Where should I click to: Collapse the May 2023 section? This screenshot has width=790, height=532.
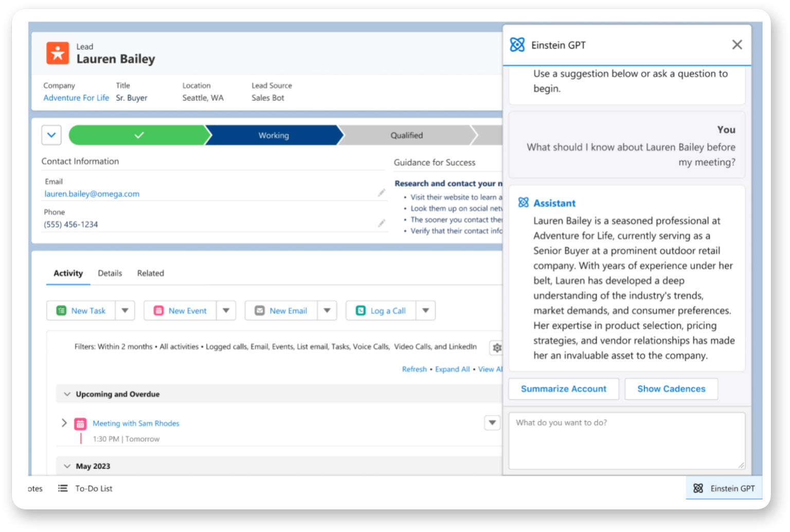[67, 466]
